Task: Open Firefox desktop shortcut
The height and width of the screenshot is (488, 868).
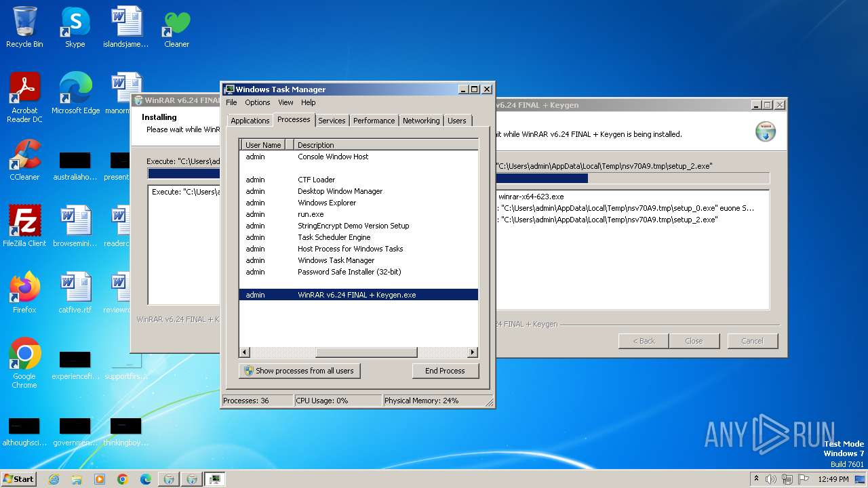Action: tap(24, 293)
